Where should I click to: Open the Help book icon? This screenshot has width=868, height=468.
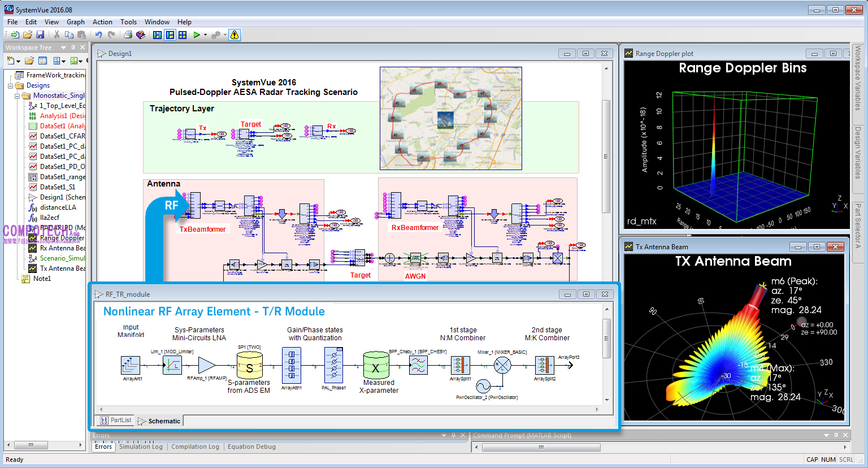(141, 35)
